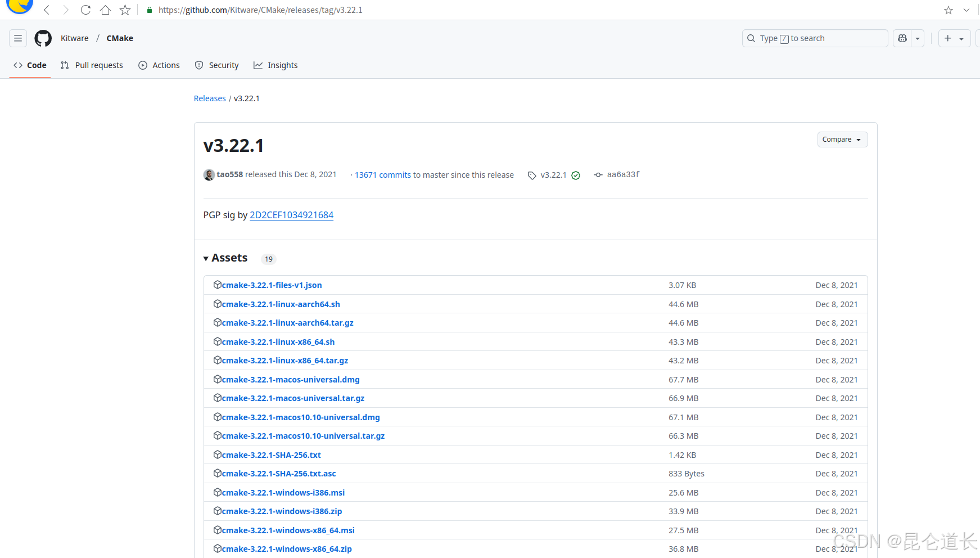The height and width of the screenshot is (558, 980).
Task: Open the browser profile icon at top-left
Action: pyautogui.click(x=20, y=6)
